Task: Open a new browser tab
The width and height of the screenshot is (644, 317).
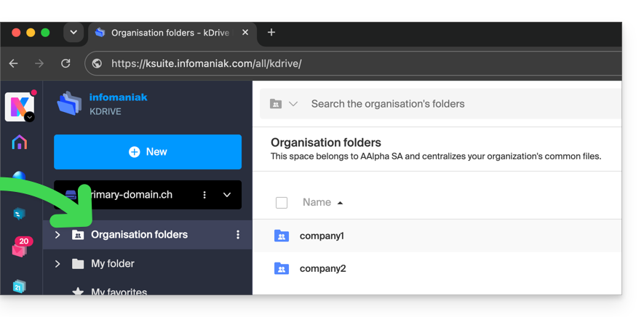Action: point(271,33)
